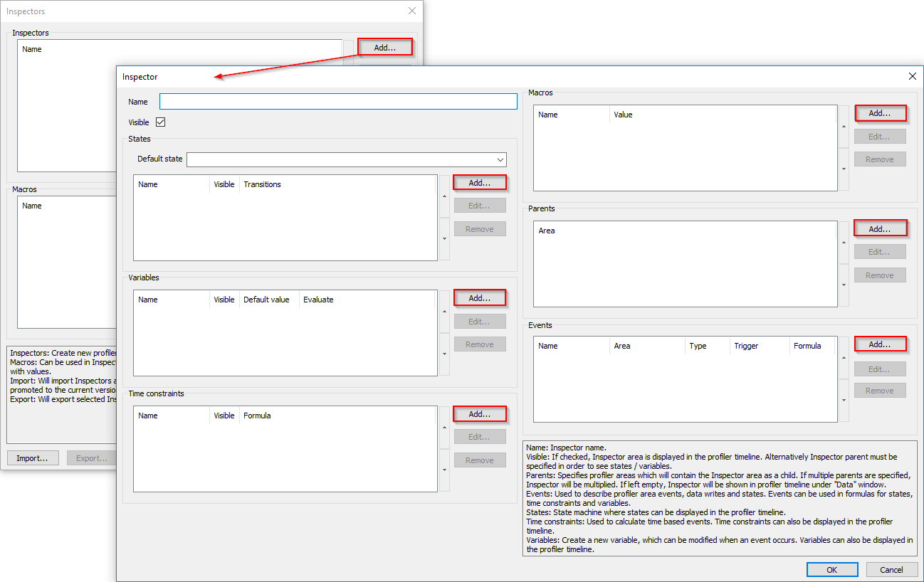This screenshot has height=582, width=924.
Task: Move event down using the down arrow
Action: click(x=844, y=401)
